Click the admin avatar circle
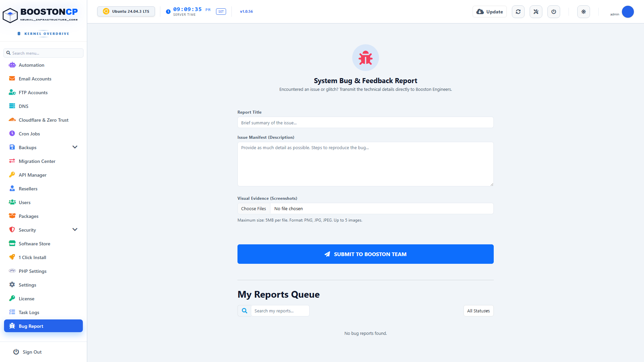 point(628,12)
